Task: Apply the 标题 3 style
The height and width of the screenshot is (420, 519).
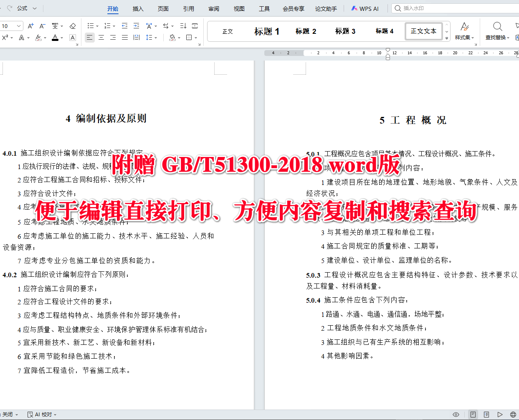Action: coord(345,31)
